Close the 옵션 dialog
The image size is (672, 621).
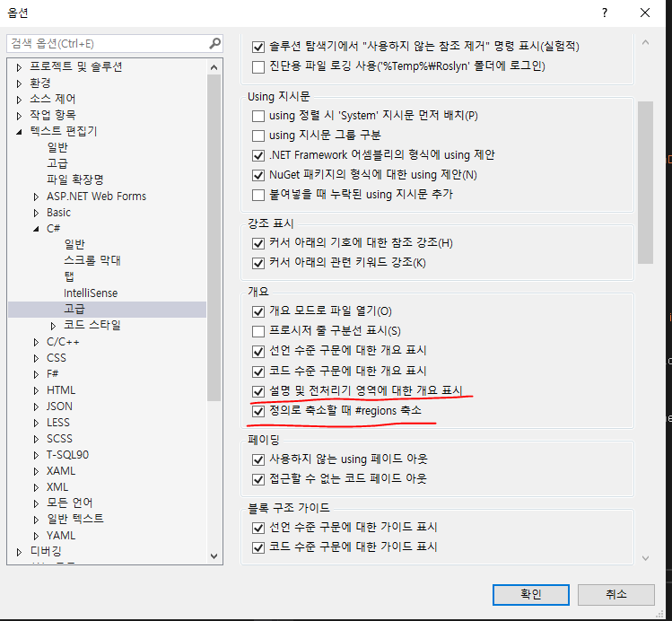point(645,13)
